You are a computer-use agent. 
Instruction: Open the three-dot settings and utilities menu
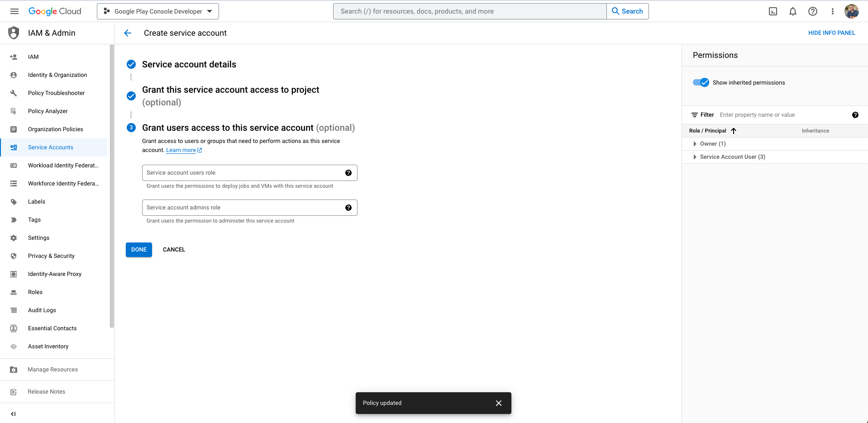click(x=833, y=11)
